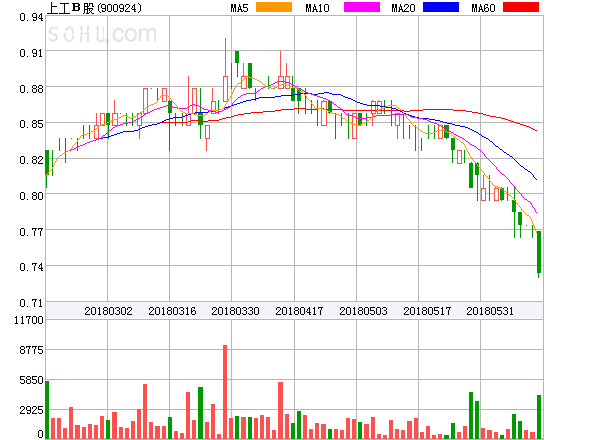Click the 0.77 price axis label
600x440 pixels.
click(31, 232)
